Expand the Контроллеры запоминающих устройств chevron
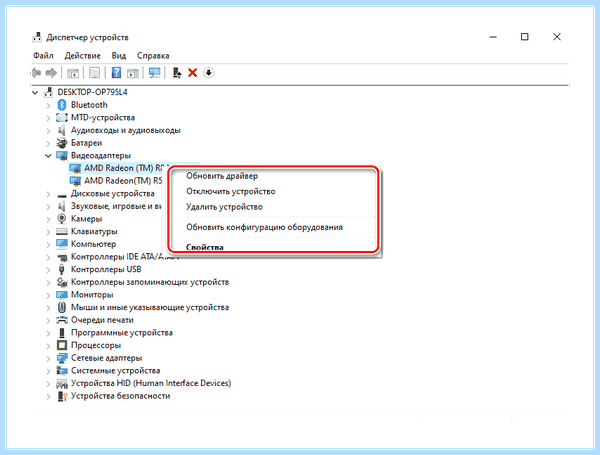 (48, 282)
